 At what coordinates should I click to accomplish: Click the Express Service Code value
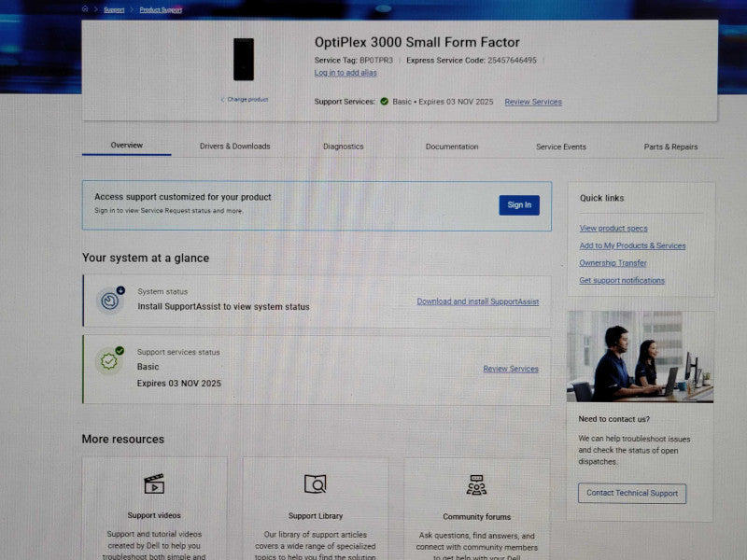click(x=512, y=61)
